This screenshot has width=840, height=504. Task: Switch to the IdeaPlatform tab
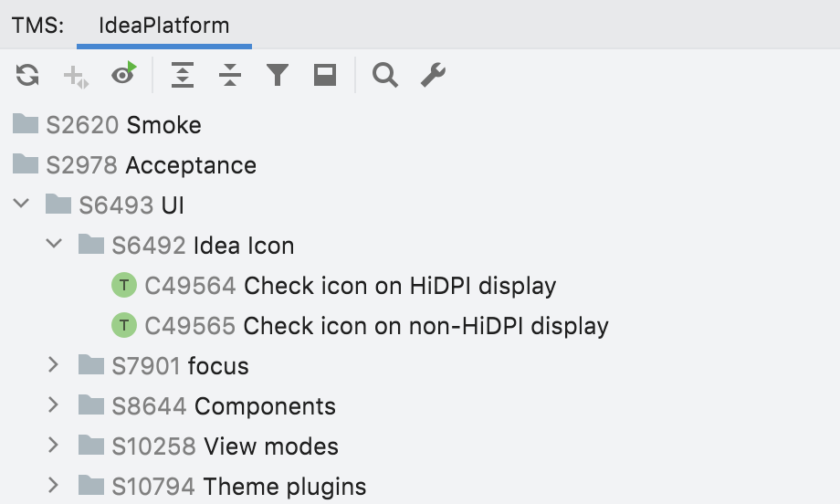coord(164,26)
